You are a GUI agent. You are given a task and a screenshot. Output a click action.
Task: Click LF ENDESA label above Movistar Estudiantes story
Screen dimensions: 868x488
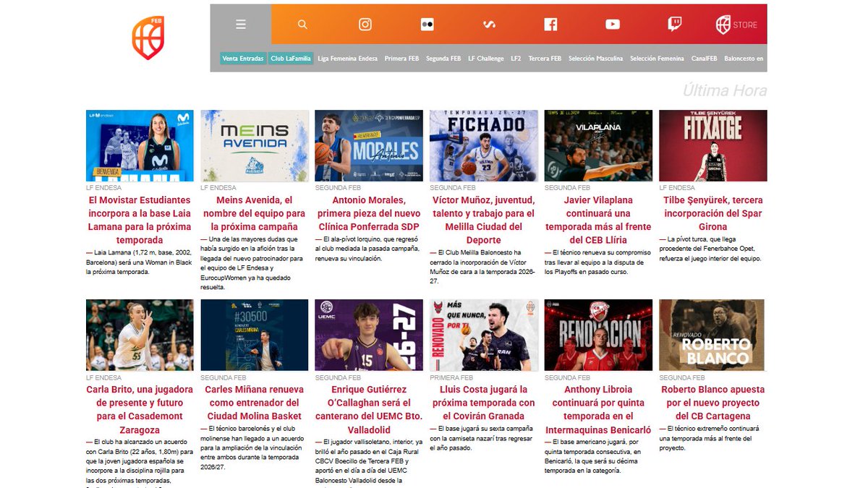(x=103, y=187)
